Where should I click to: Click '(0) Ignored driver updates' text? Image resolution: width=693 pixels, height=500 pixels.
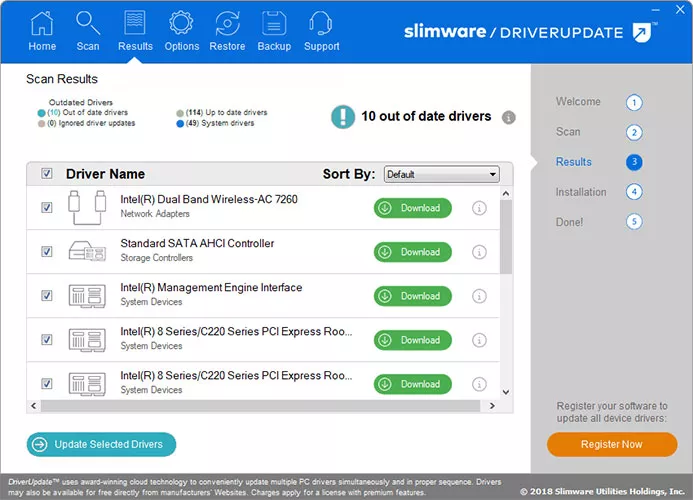click(x=91, y=123)
